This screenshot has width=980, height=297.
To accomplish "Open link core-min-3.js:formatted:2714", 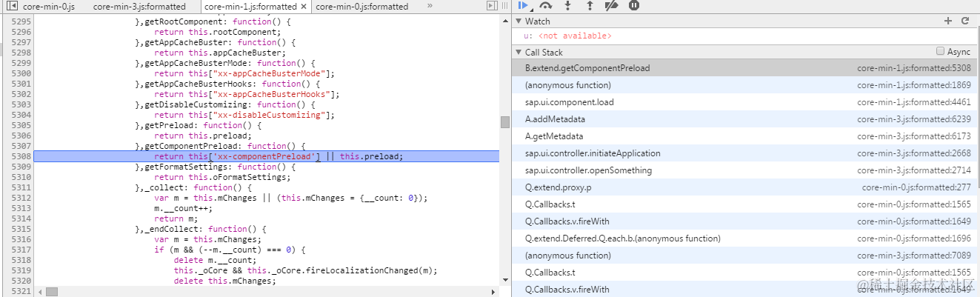I will pyautogui.click(x=914, y=170).
